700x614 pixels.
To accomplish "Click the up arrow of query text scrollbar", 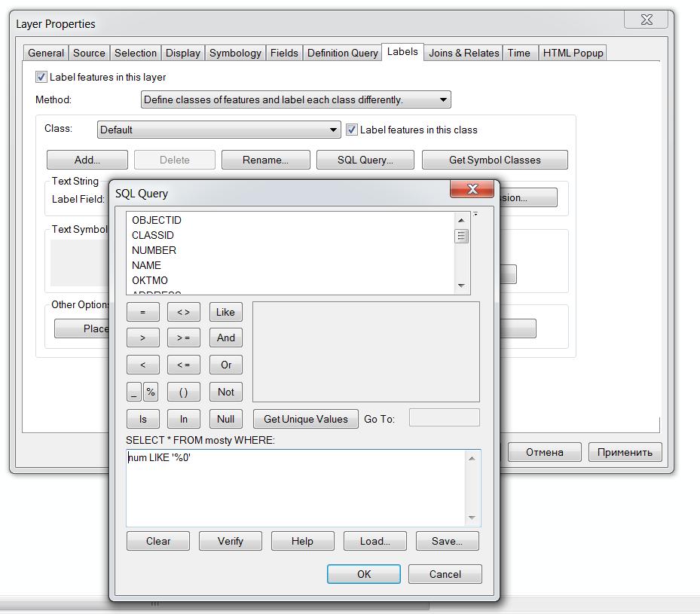I will coord(472,458).
